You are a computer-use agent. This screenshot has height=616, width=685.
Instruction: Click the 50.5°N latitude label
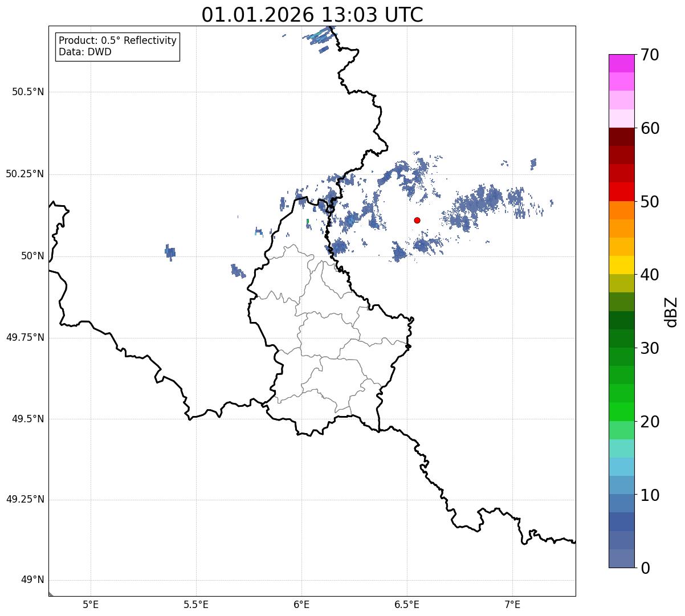click(x=28, y=92)
